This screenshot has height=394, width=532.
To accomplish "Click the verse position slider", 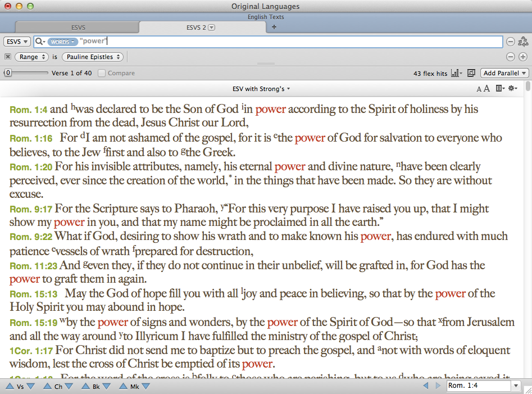I will (26, 73).
